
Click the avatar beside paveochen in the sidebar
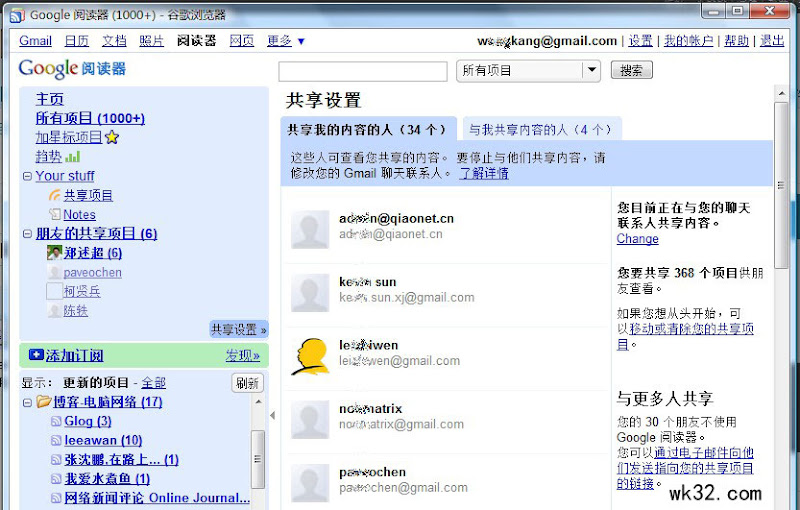(54, 272)
